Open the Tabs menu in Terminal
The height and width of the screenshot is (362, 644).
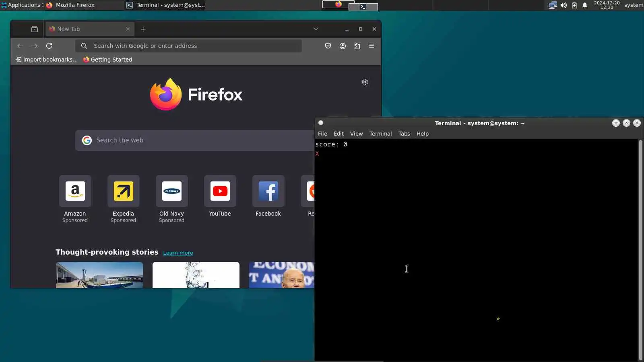(404, 134)
